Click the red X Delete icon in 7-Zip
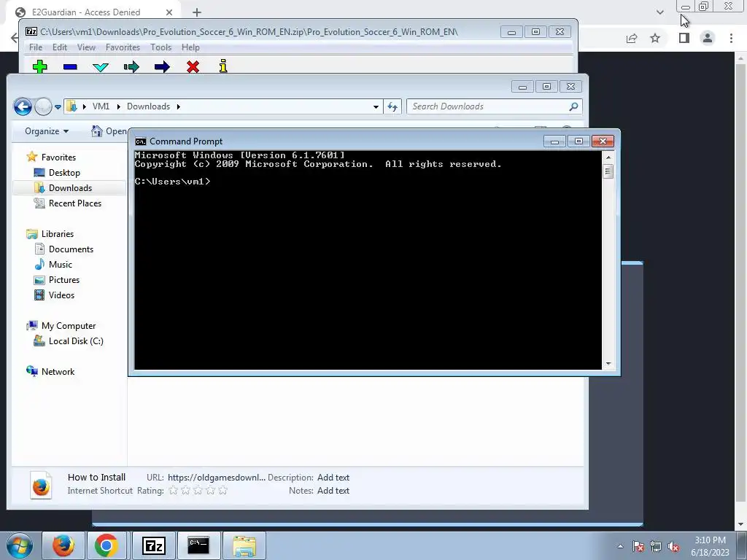The height and width of the screenshot is (560, 747). click(x=193, y=66)
